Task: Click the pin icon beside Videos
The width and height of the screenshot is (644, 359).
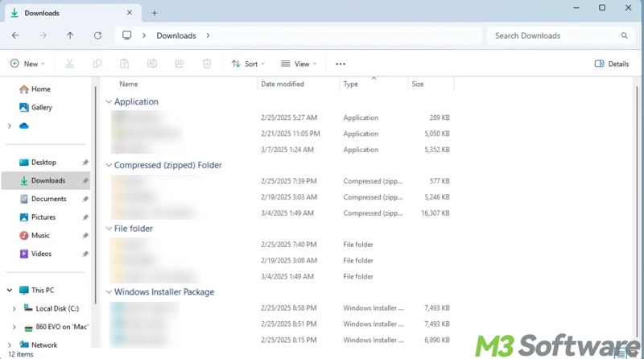Action: click(85, 254)
